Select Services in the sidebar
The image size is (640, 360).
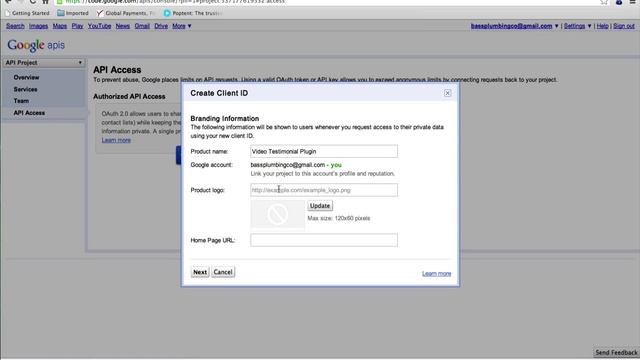point(25,89)
